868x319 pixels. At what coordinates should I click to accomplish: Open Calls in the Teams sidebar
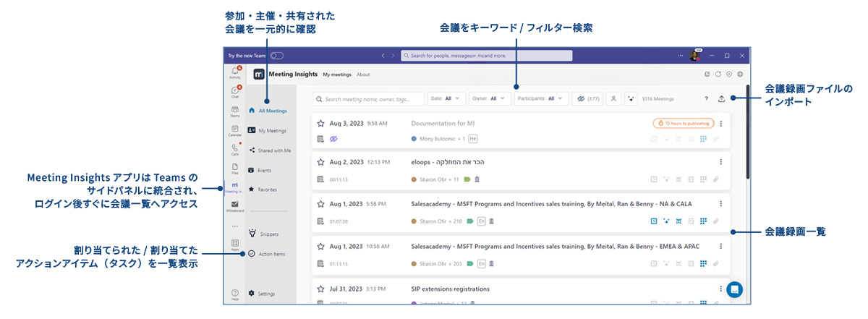235,150
